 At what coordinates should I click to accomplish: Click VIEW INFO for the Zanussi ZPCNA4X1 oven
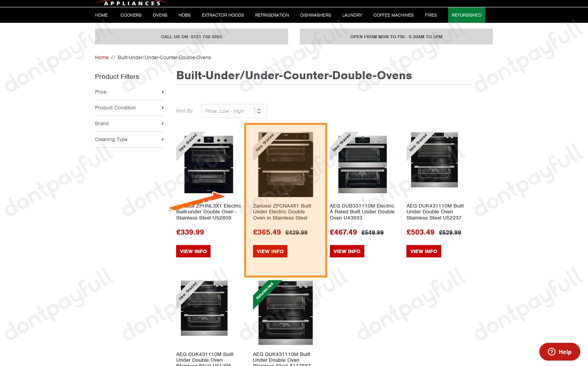click(270, 251)
